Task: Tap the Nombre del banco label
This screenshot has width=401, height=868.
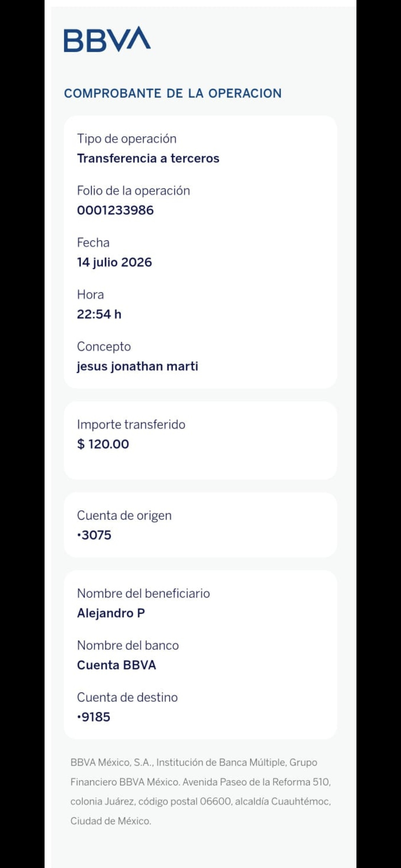Action: 128,645
